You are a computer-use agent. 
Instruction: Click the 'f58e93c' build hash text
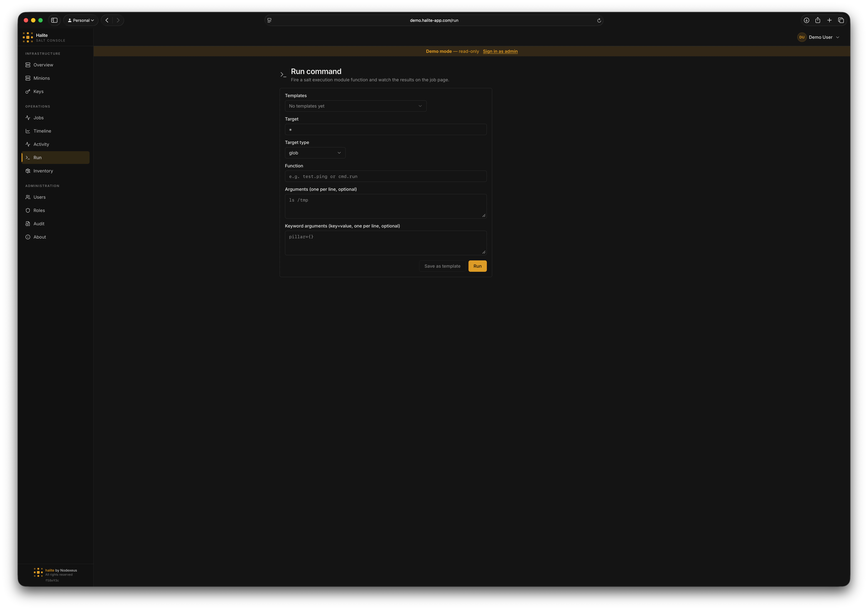(x=52, y=581)
